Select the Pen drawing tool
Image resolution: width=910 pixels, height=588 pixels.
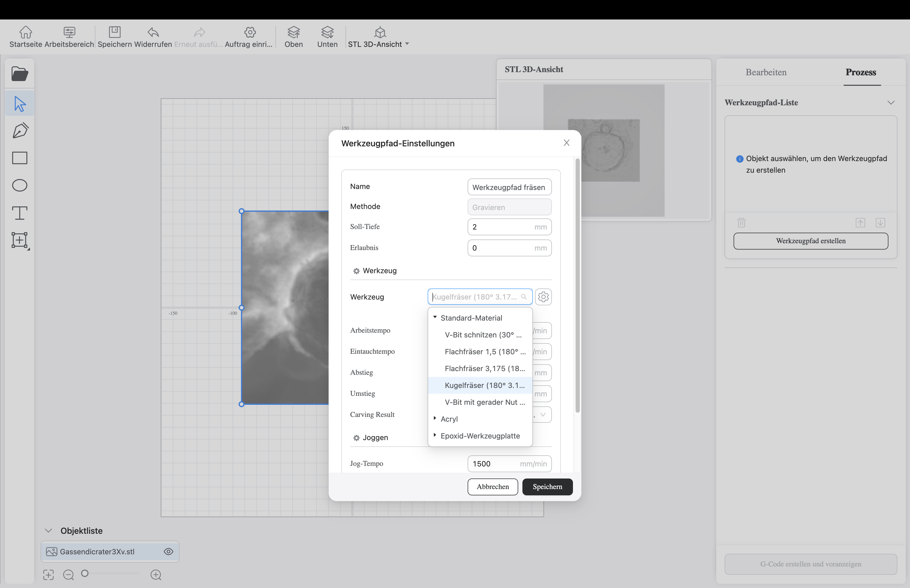(x=20, y=130)
